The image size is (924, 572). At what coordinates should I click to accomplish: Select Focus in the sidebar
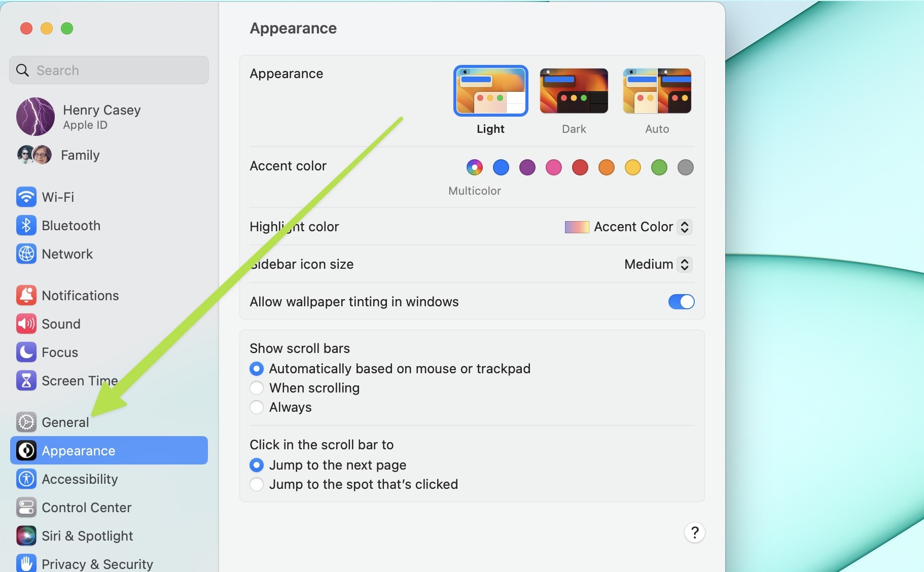click(59, 352)
